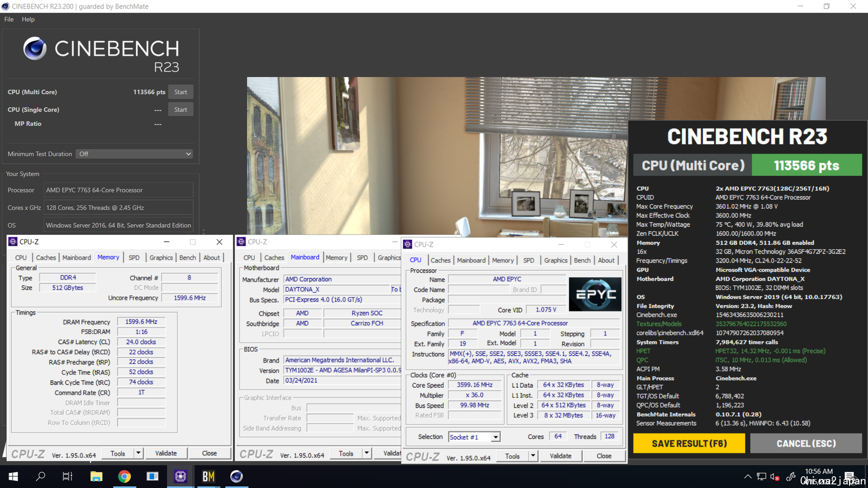
Task: Launch Google Chrome from the taskbar
Action: [124, 476]
